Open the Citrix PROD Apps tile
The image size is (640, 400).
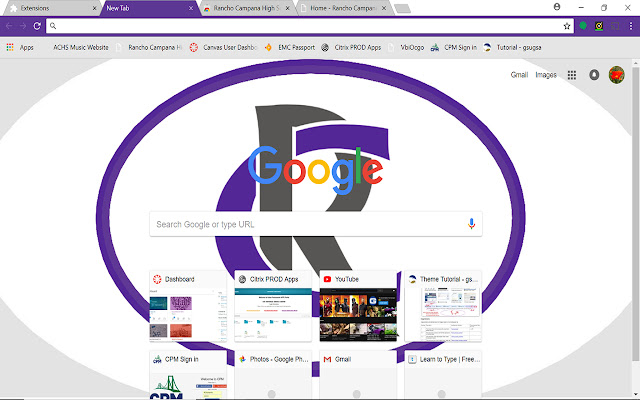point(273,306)
